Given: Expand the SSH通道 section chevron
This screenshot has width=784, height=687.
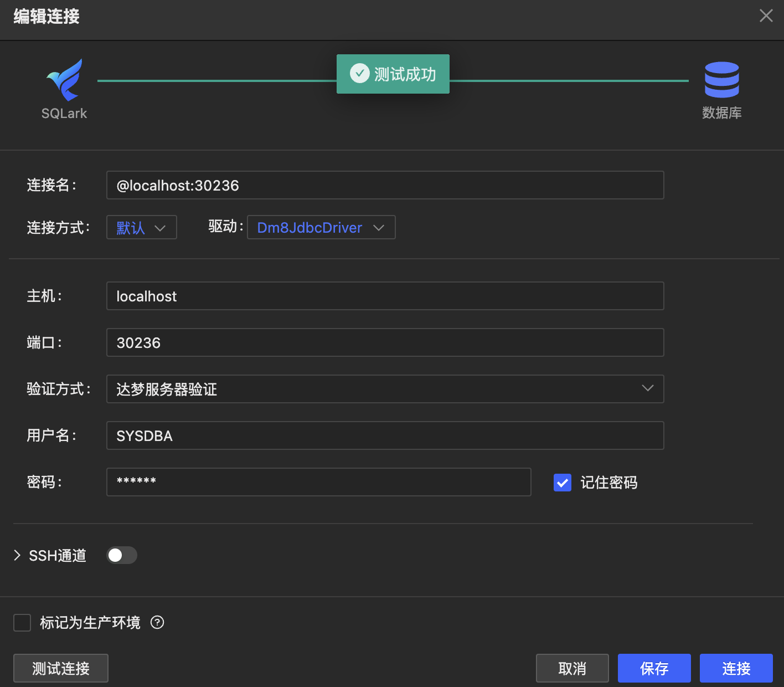Looking at the screenshot, I should (17, 555).
